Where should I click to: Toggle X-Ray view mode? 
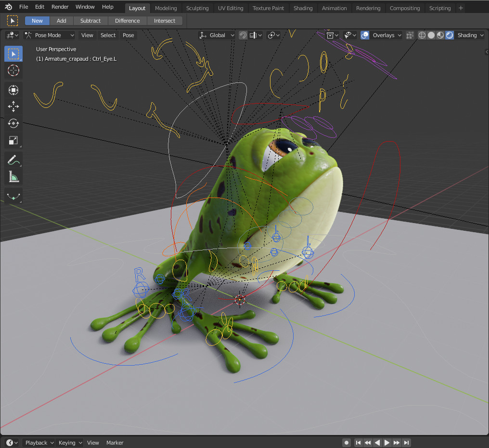click(410, 35)
